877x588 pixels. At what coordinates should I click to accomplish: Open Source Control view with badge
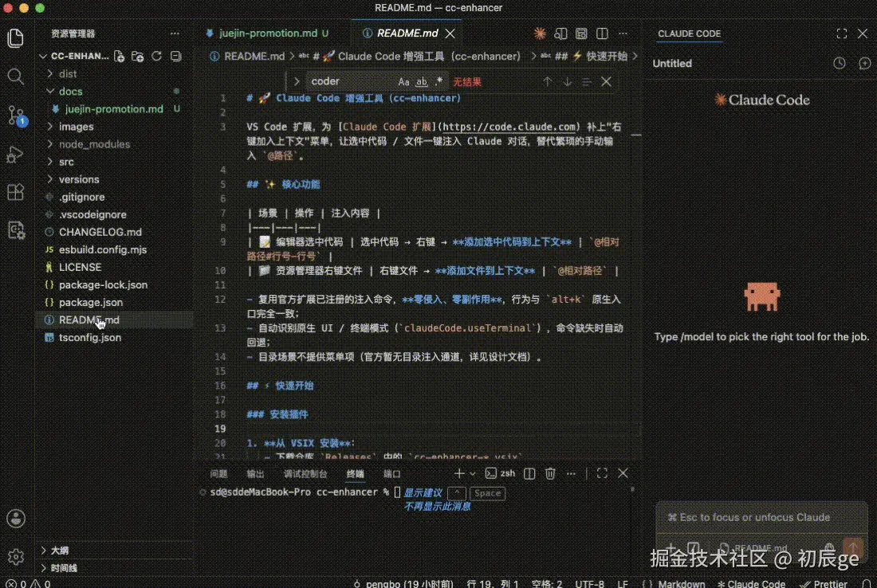pos(16,116)
